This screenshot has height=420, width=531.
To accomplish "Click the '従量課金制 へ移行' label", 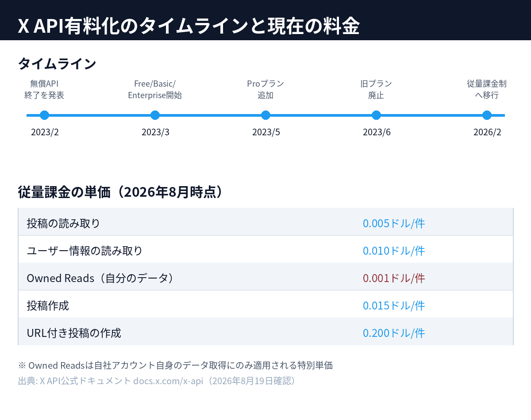I will [487, 89].
